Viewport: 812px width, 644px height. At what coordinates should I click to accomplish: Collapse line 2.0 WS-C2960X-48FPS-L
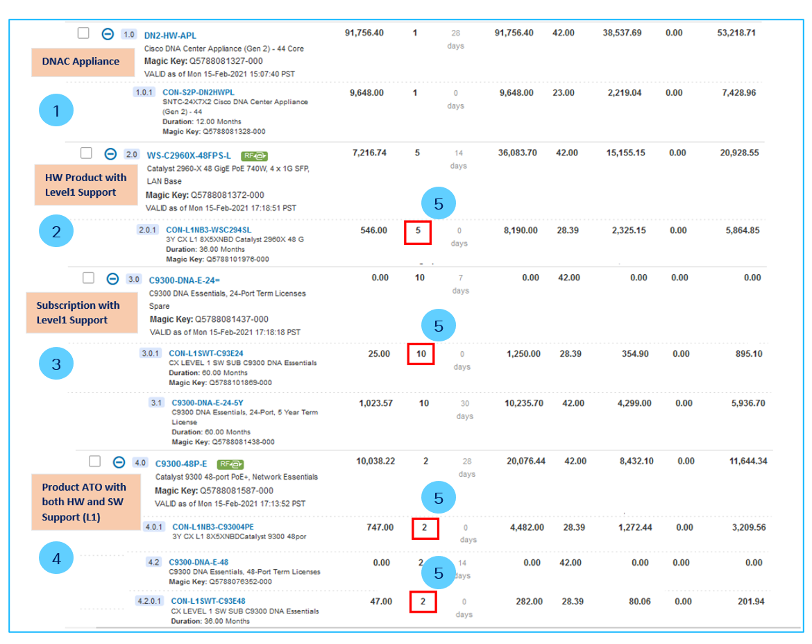[x=110, y=154]
